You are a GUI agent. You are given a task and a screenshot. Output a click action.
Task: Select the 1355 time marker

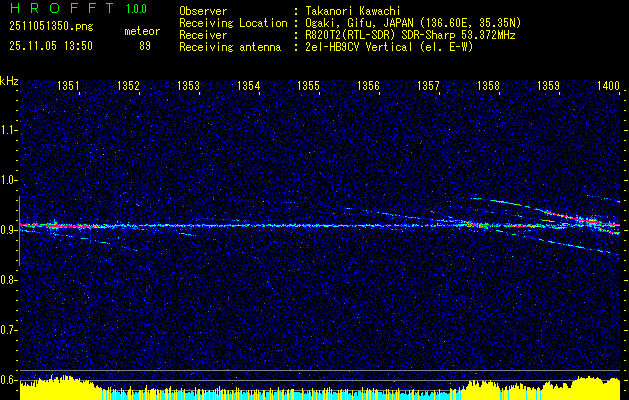(308, 87)
